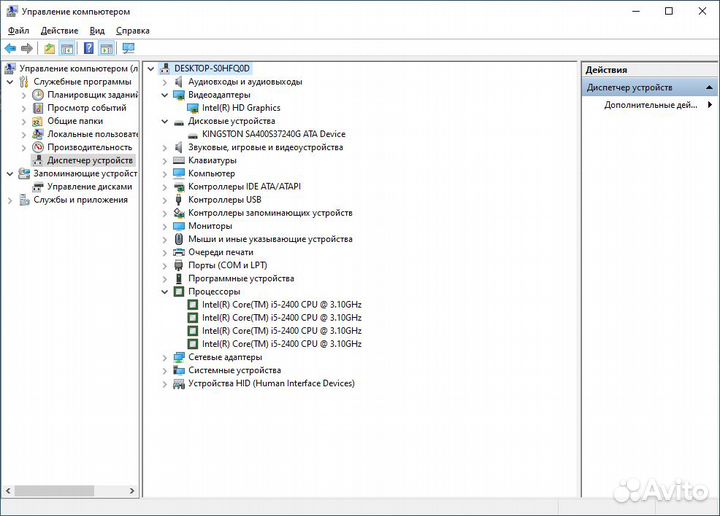Open the Действие menu
The image size is (720, 516).
coord(59,31)
